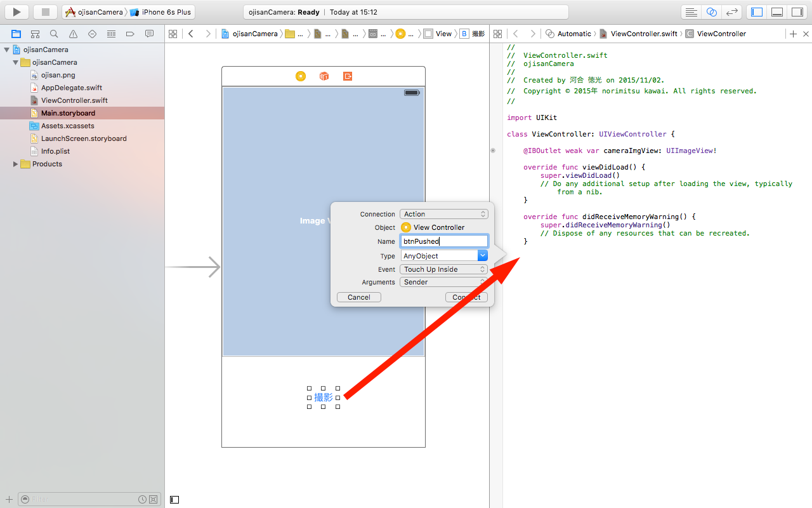812x508 pixels.
Task: Click the Name field containing btnPushed
Action: [x=444, y=241]
